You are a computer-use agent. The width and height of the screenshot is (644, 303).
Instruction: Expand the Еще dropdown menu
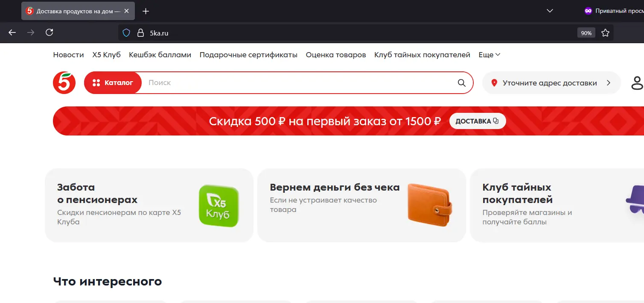tap(489, 55)
